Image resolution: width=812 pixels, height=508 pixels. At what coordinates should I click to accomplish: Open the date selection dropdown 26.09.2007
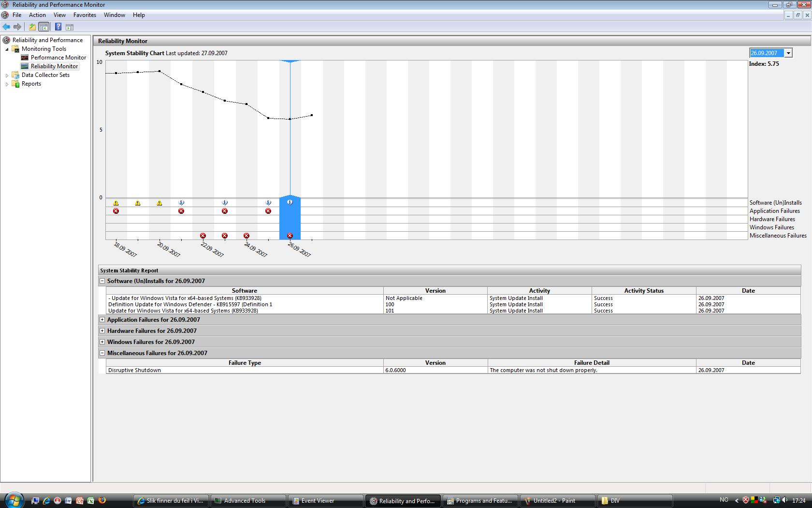(788, 53)
